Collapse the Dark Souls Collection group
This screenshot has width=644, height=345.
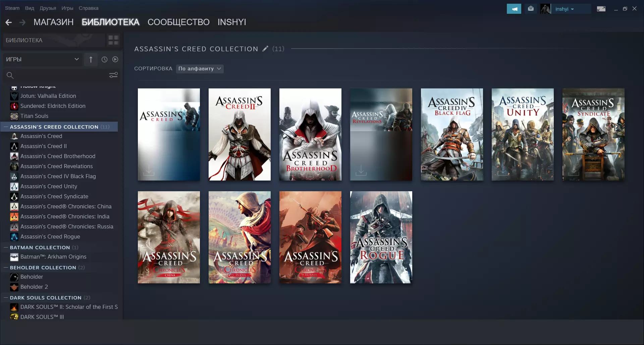[x=6, y=298]
